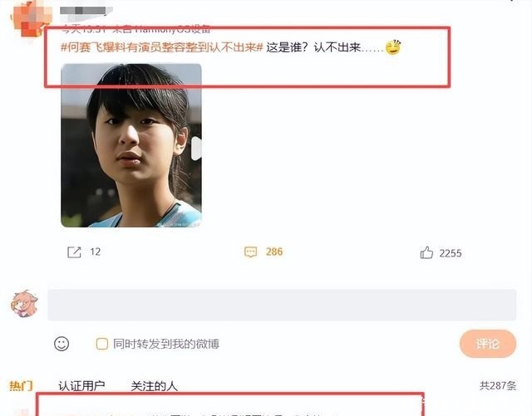Click the blurred author username

[x=86, y=11]
